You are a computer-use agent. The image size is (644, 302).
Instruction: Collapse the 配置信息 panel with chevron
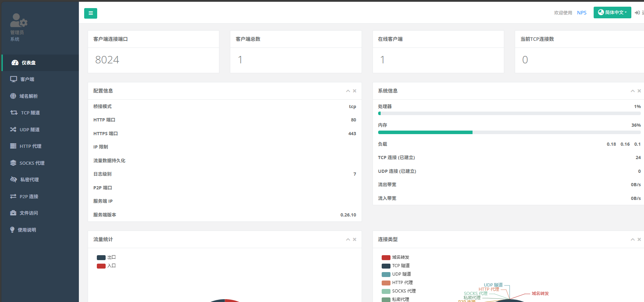[348, 91]
